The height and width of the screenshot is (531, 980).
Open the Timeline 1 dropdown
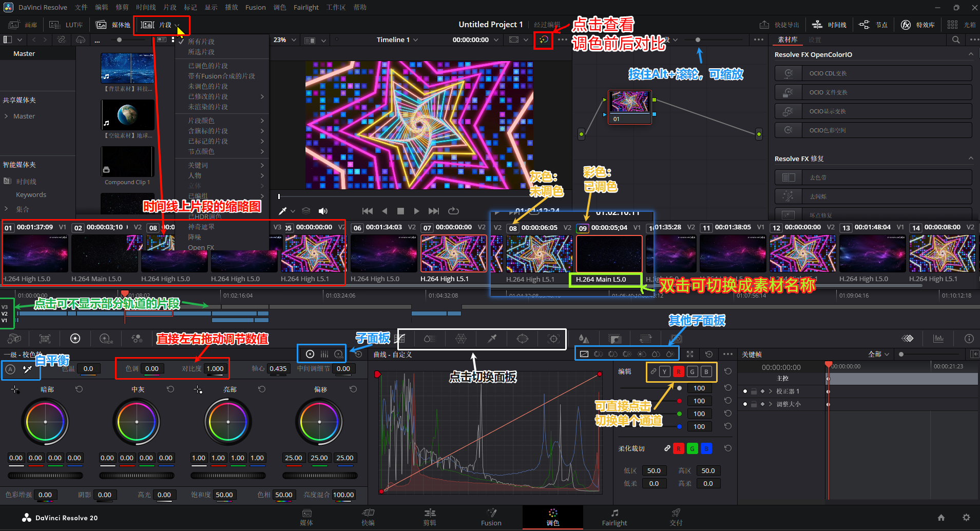pyautogui.click(x=397, y=40)
